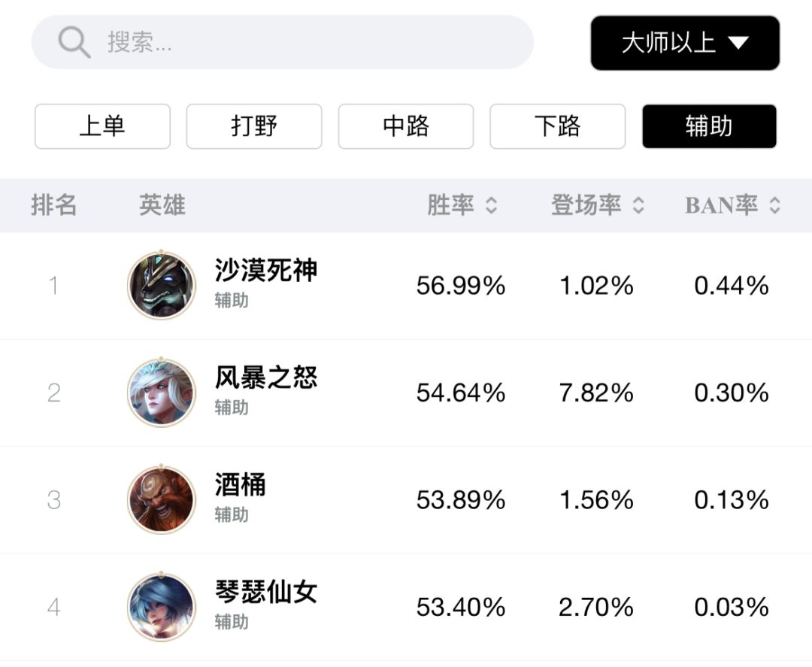Click the search magnifier icon
The image size is (812, 667).
click(x=74, y=42)
